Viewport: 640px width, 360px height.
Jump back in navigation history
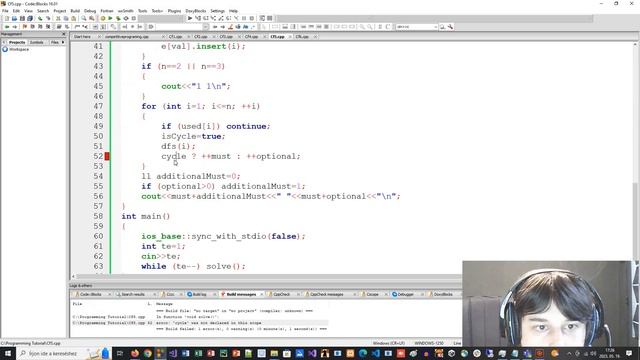pos(7,27)
